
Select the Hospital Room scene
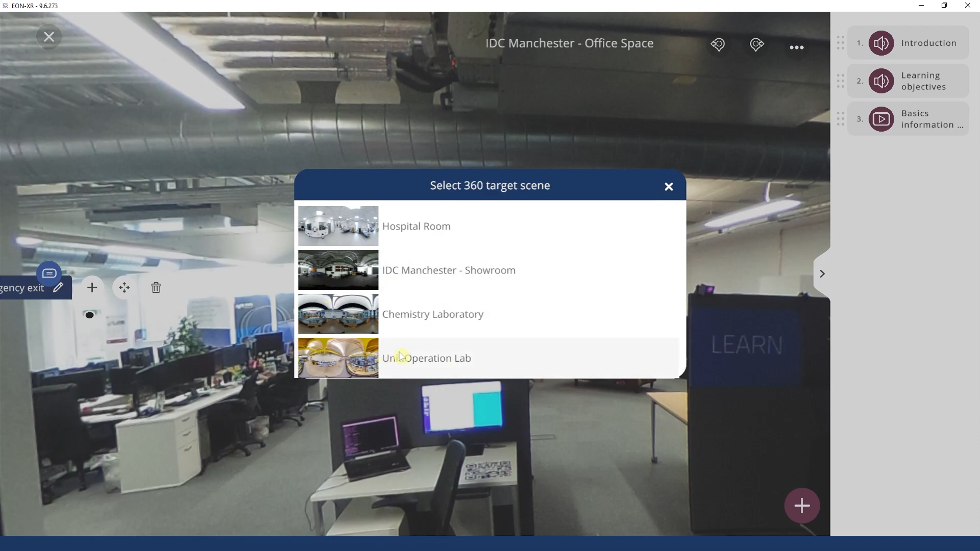(488, 226)
